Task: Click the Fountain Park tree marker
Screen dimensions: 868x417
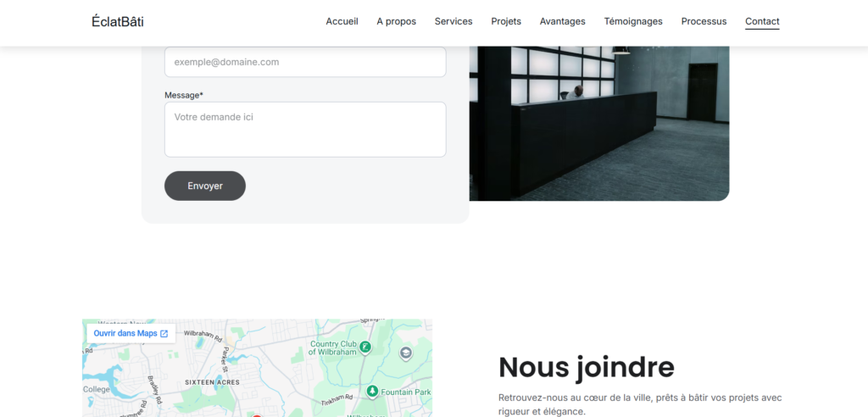Action: click(371, 391)
